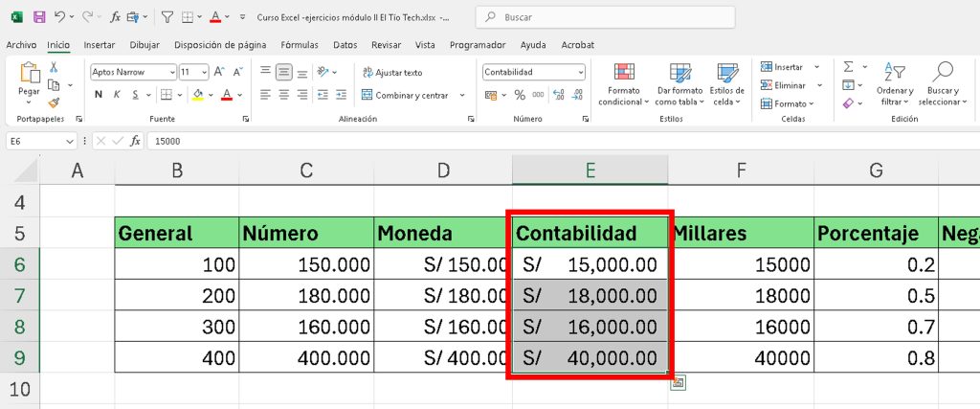Open the Contabilidad number format dropdown

pos(580,72)
